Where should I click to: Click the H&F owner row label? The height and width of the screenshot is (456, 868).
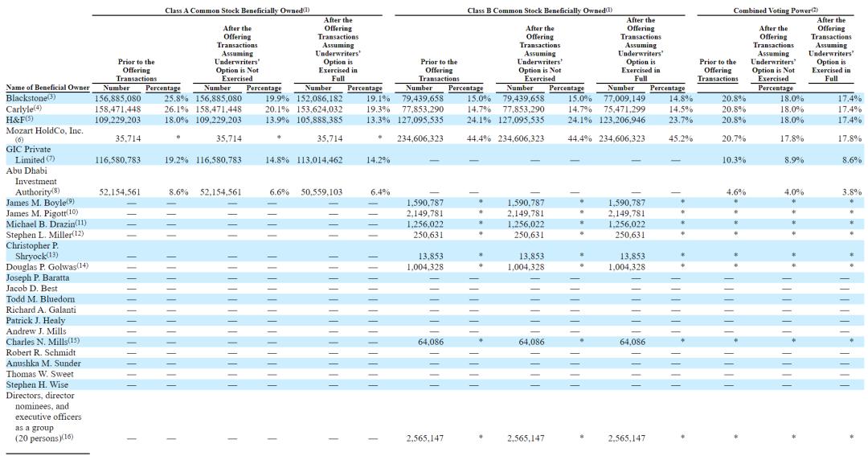tap(22, 119)
